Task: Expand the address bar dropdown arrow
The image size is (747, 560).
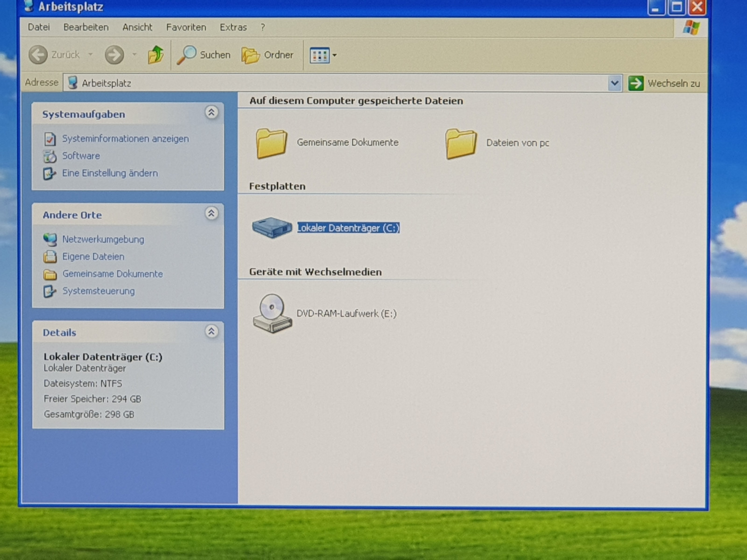Action: coord(614,84)
